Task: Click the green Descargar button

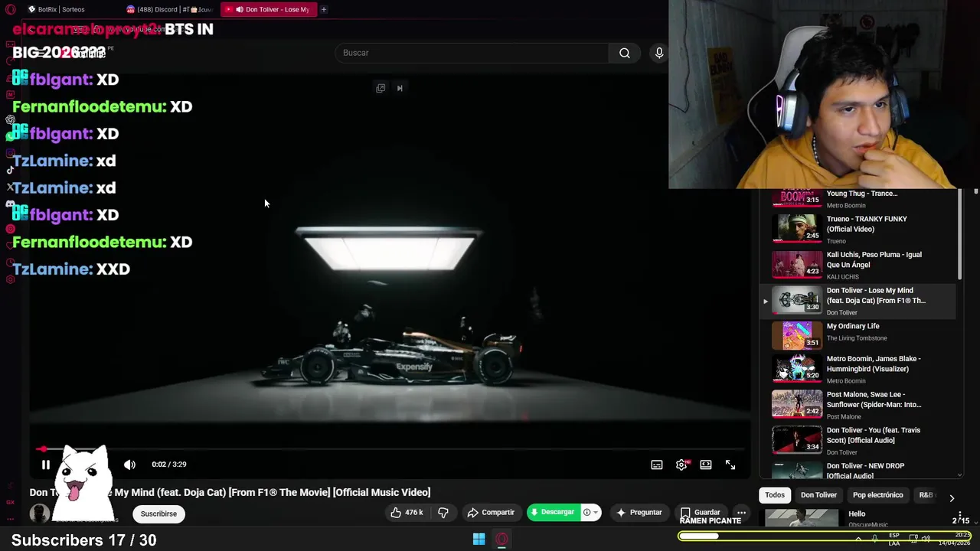Action: [553, 513]
